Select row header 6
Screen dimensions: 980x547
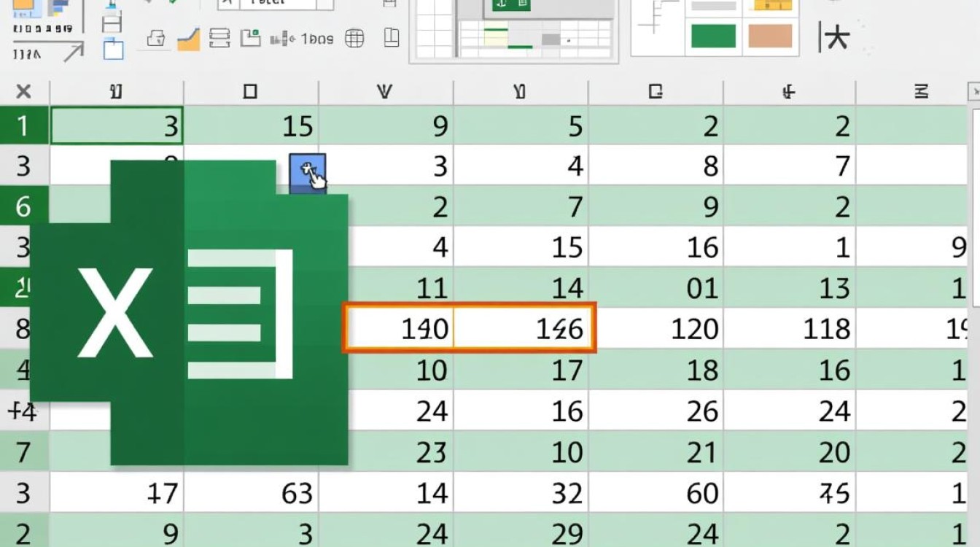point(24,206)
